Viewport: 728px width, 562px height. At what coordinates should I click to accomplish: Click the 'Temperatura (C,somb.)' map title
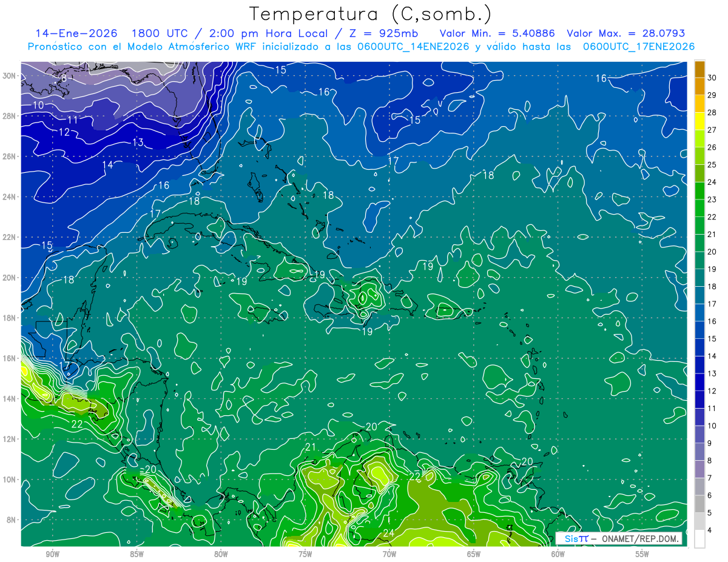(371, 14)
